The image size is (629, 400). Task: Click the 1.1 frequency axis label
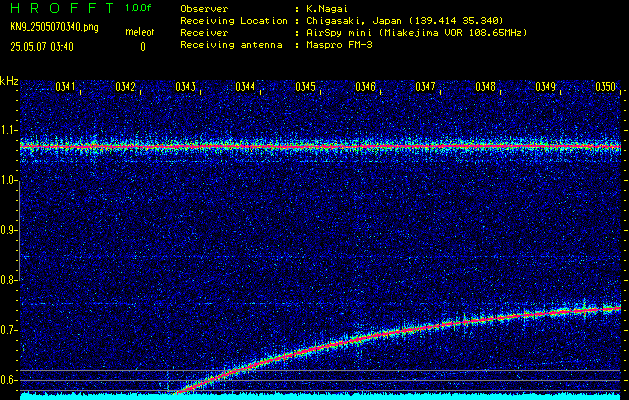point(9,130)
